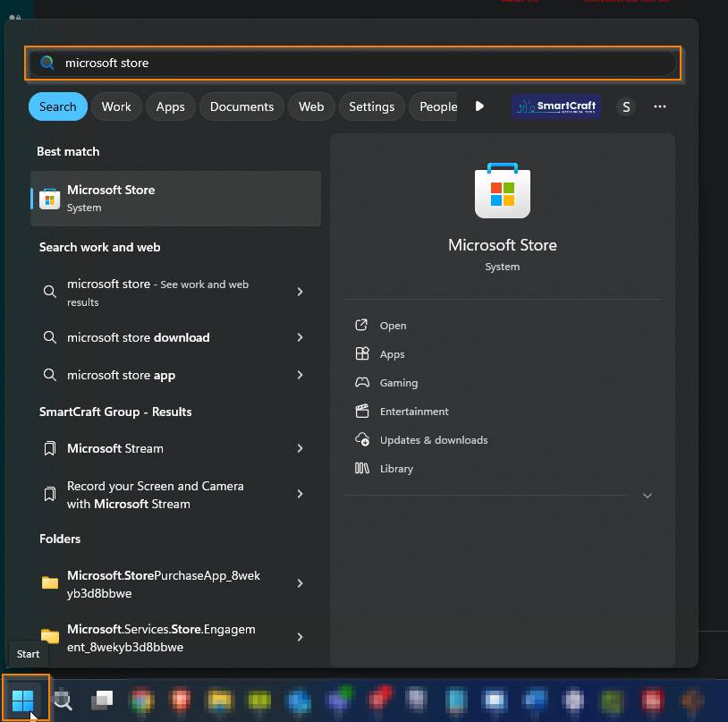Image resolution: width=728 pixels, height=722 pixels.
Task: Select the Search filter tab
Action: [58, 106]
